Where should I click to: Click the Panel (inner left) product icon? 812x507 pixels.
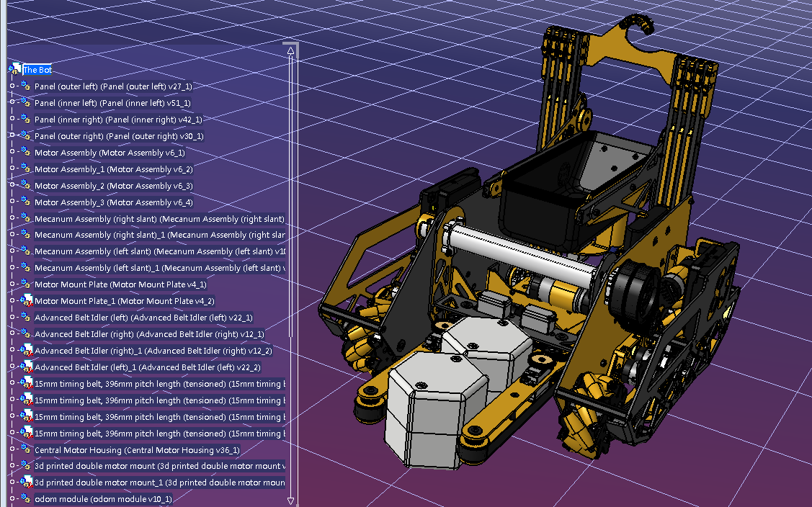pyautogui.click(x=25, y=102)
